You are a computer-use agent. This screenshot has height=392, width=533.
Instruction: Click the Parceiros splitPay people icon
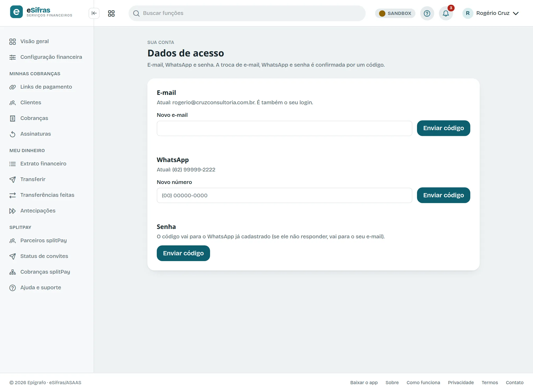click(13, 241)
